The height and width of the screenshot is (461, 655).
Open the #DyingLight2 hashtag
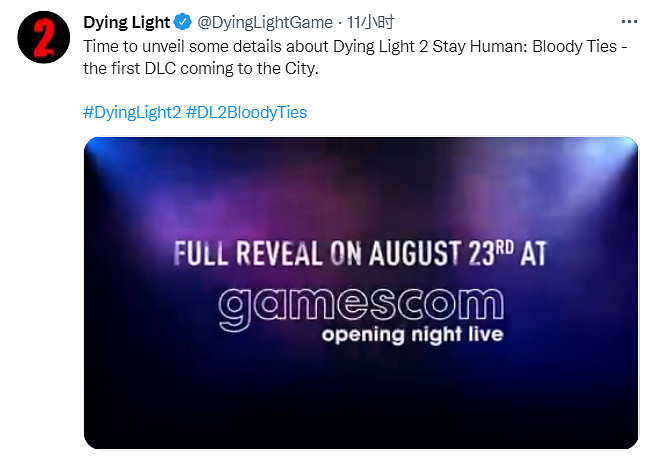(132, 112)
